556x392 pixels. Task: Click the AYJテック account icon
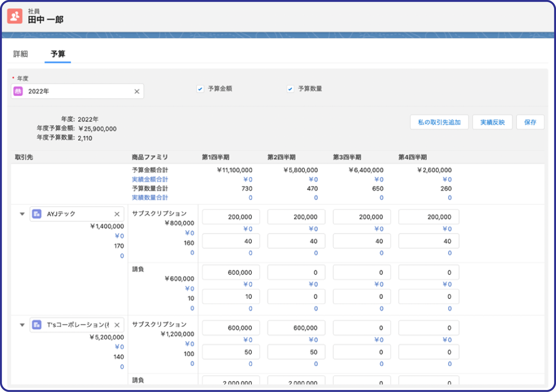click(x=36, y=214)
